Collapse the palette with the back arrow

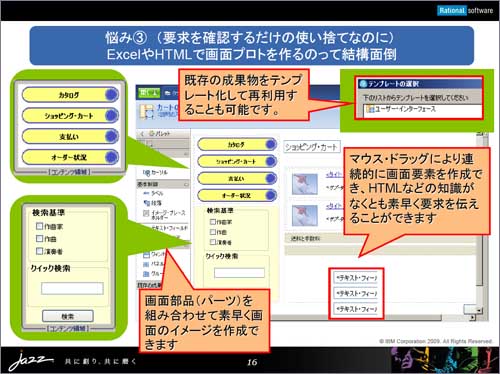[x=142, y=134]
